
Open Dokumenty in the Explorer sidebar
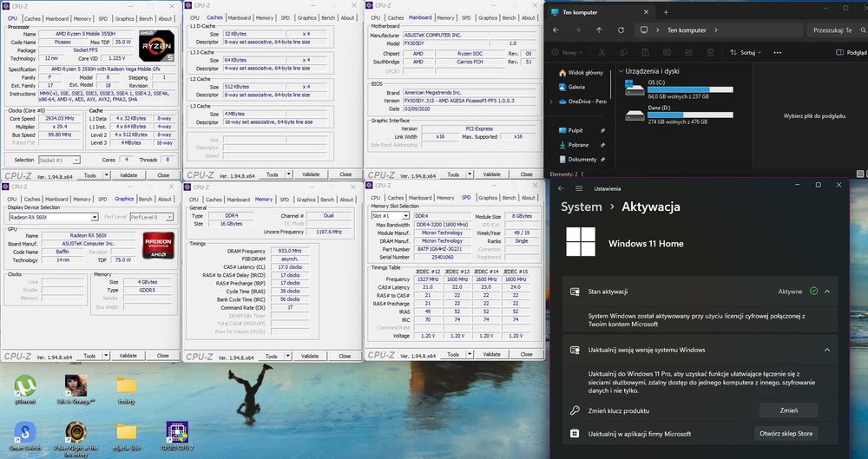[577, 160]
